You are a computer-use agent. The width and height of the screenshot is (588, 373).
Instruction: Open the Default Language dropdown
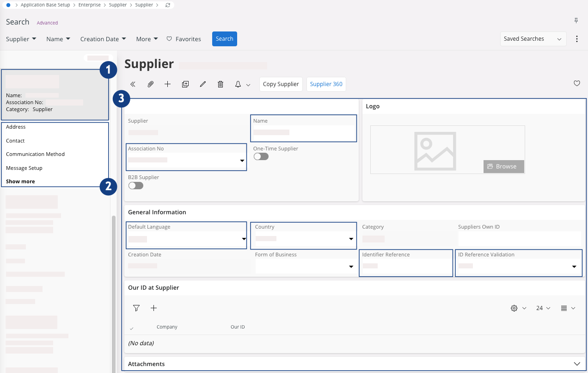[244, 239]
